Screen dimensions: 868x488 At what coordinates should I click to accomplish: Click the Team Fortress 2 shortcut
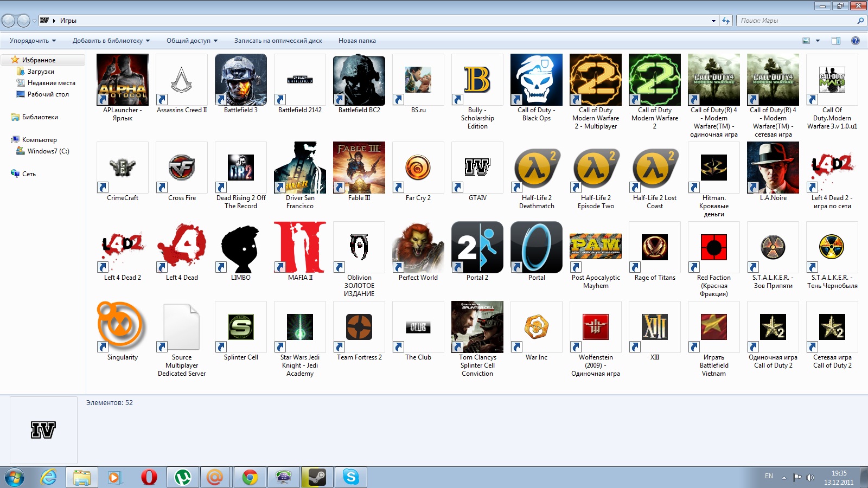tap(359, 327)
